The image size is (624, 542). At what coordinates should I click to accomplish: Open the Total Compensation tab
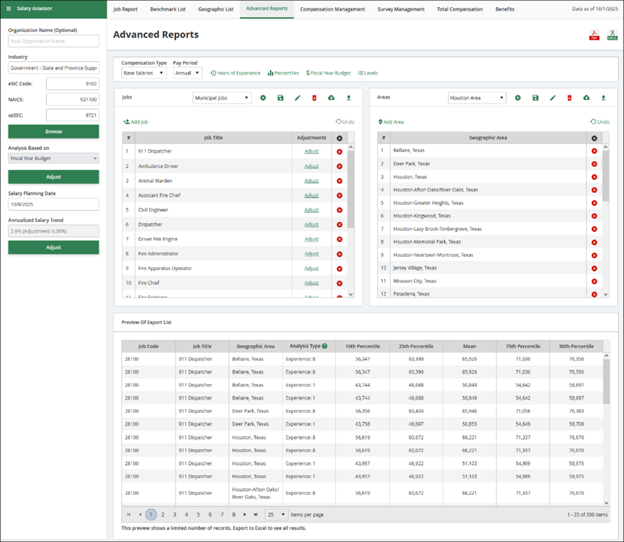458,8
